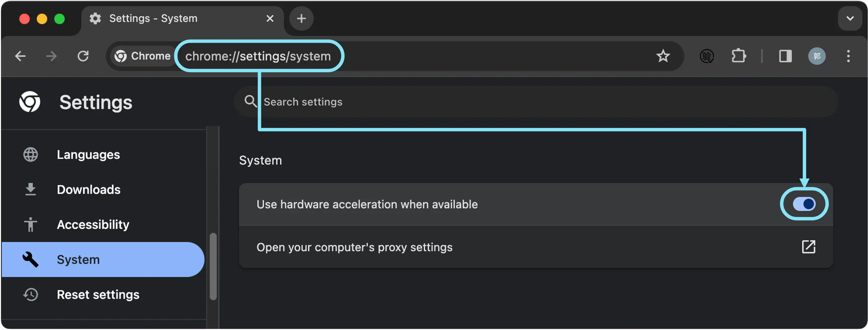868x330 pixels.
Task: Click the forward navigation arrow
Action: point(52,56)
